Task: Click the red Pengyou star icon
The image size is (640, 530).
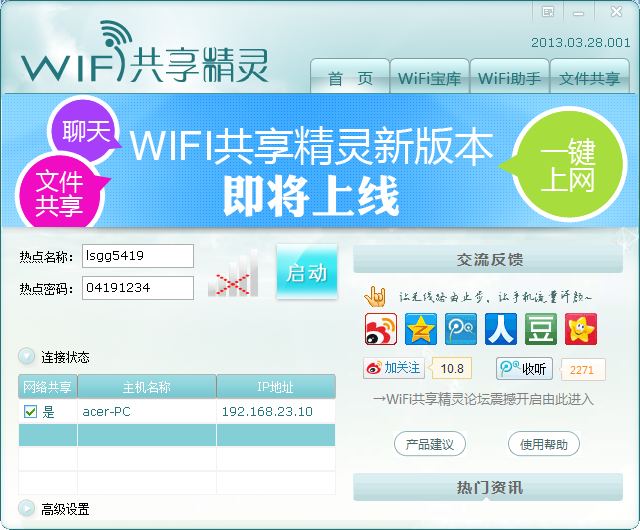Action: [581, 329]
